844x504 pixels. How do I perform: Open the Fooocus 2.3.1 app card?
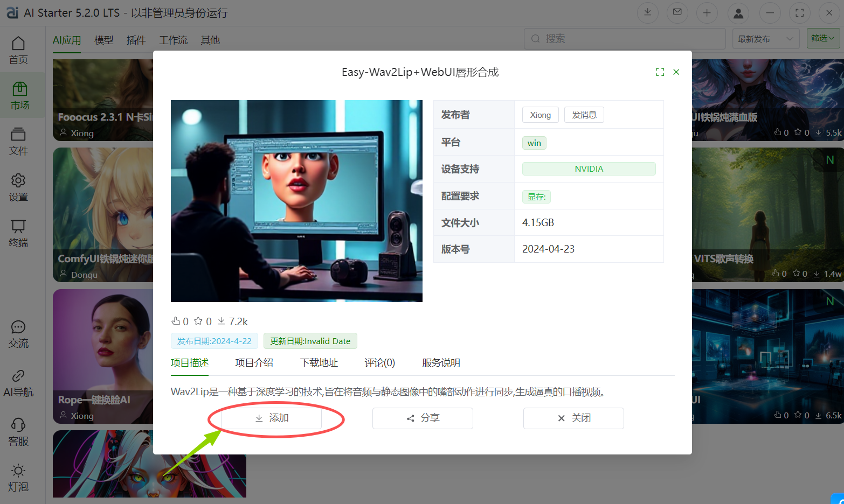(103, 100)
